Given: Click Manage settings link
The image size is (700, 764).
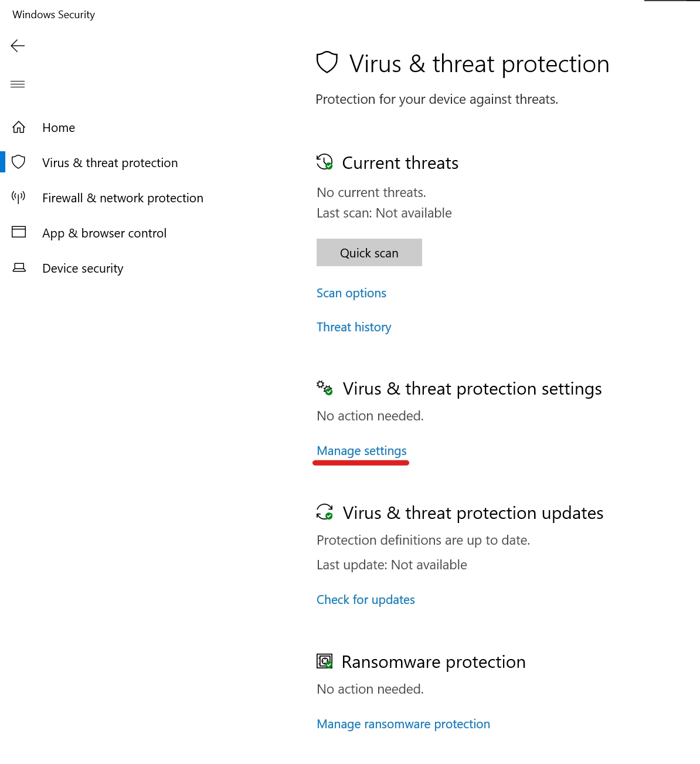Looking at the screenshot, I should 361,451.
